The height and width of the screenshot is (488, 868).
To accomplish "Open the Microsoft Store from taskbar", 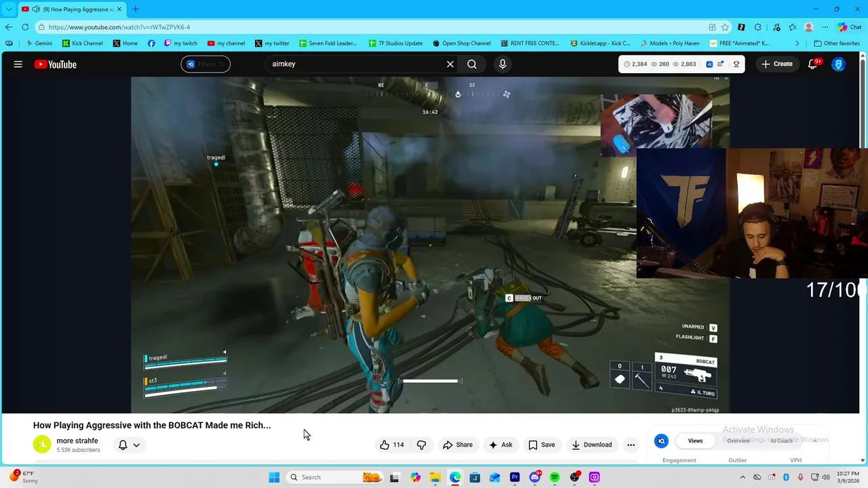I will point(475,477).
